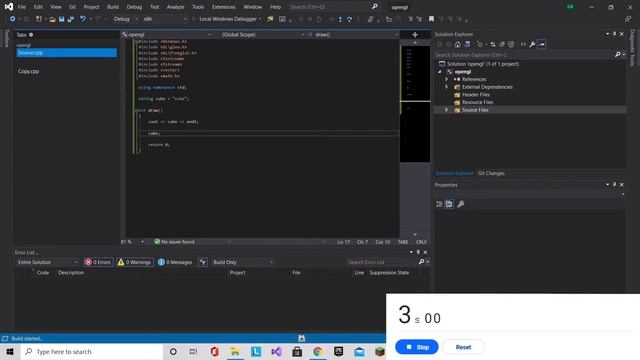640x360 pixels.
Task: Click Switch Views icon in Solution Explorer
Action: (x=467, y=44)
